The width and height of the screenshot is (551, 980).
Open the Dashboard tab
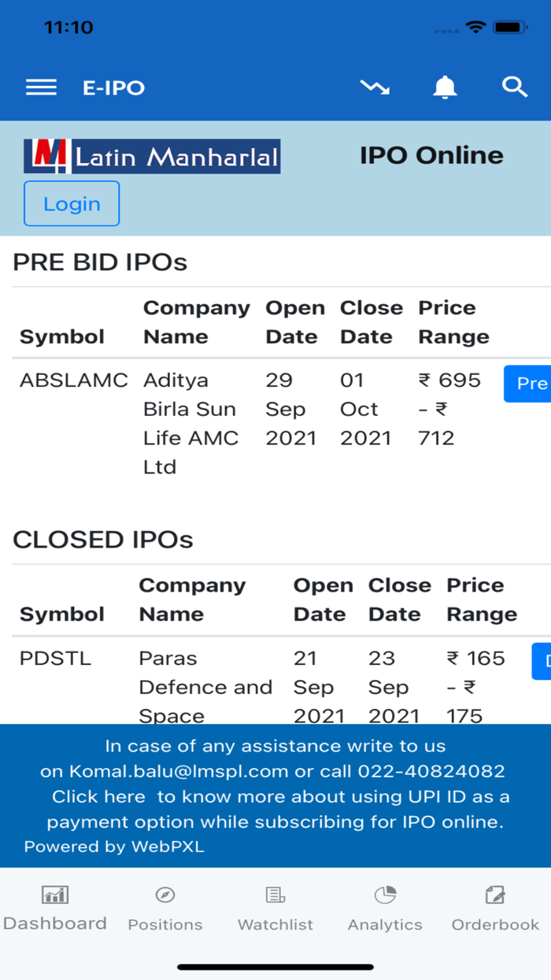pyautogui.click(x=55, y=908)
